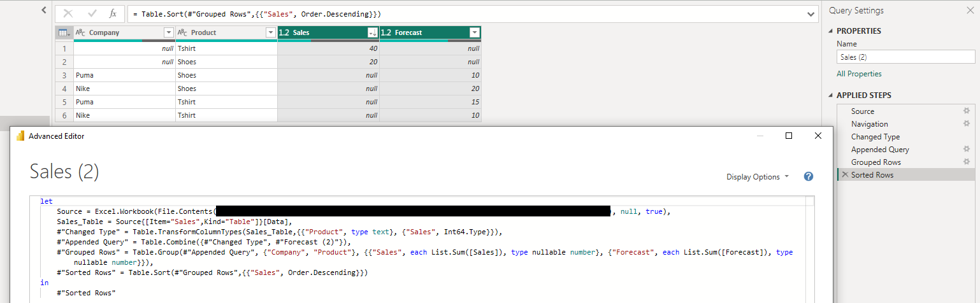The image size is (980, 303).
Task: Click the Power BI icon in Advanced Editor title
Action: click(x=20, y=136)
